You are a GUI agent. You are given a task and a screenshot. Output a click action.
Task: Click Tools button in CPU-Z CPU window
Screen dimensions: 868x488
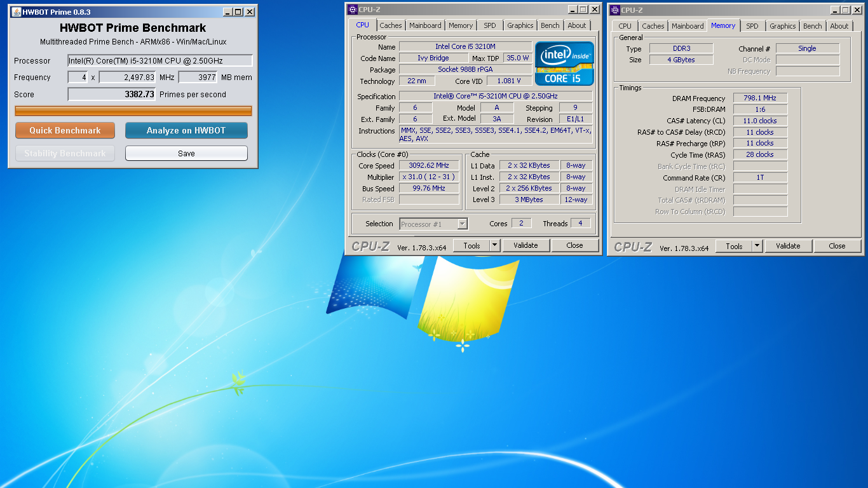(x=472, y=245)
